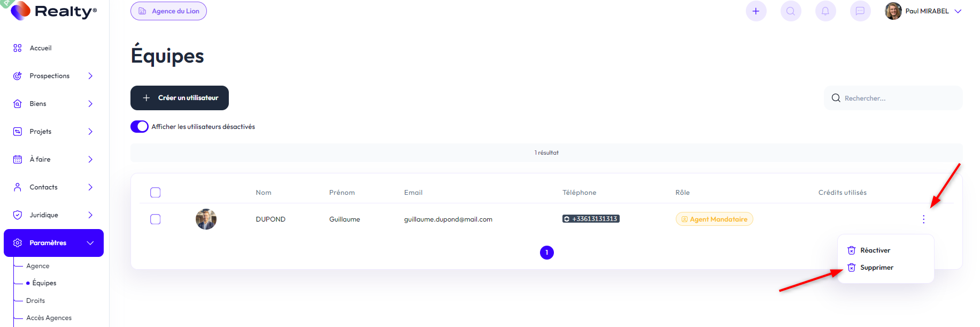Click the Créer un utilisateur button
Image resolution: width=980 pixels, height=327 pixels.
coord(180,98)
